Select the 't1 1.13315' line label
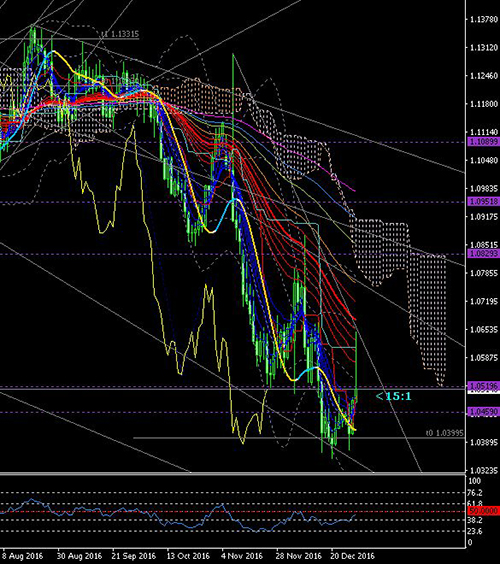This screenshot has width=500, height=564. 120,34
